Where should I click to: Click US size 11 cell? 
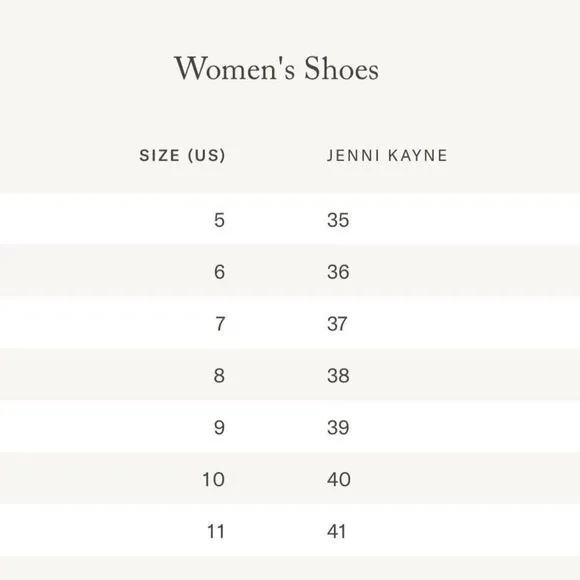216,532
